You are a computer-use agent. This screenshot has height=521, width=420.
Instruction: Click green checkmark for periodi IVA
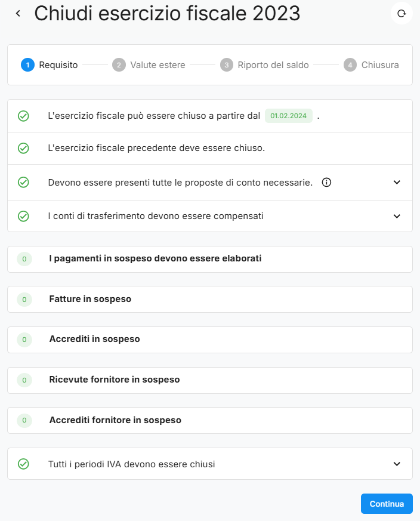coord(24,464)
